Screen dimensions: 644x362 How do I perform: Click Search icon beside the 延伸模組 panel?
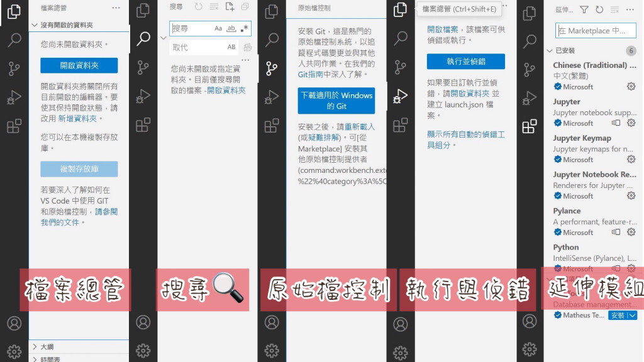530,41
